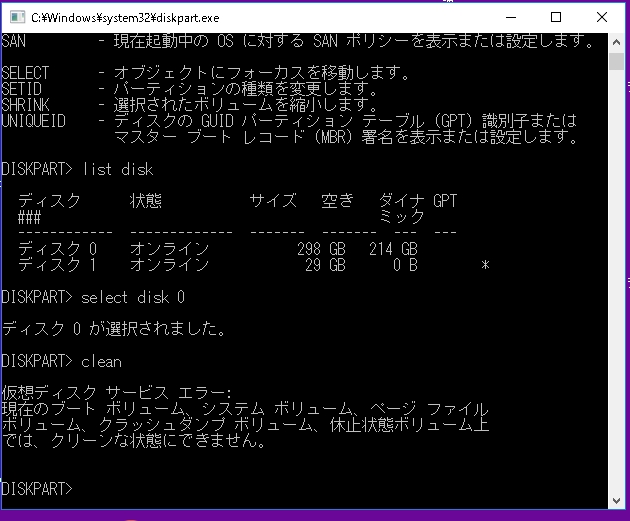Click the title text C:\Windows\system32\diskpart.exe
630x521 pixels.
point(125,18)
